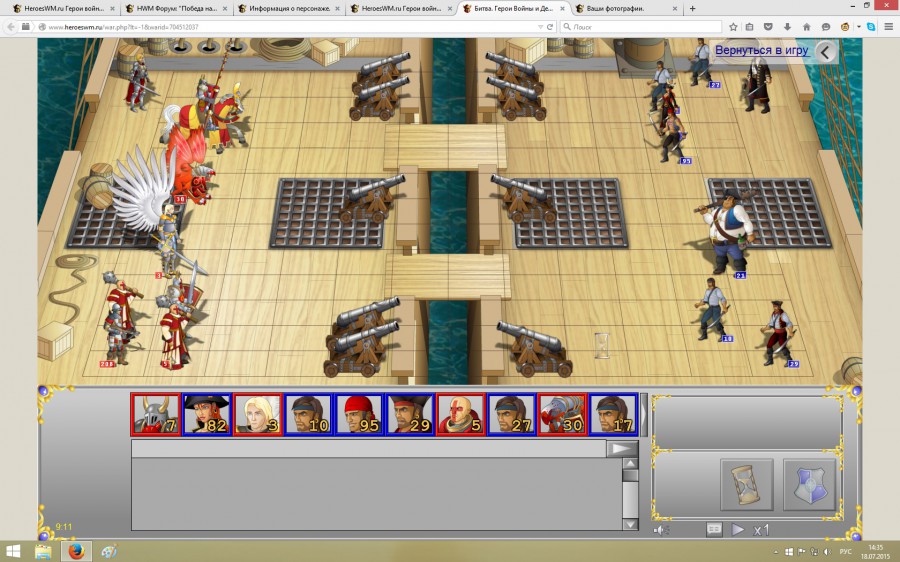Open Paint from the taskbar
This screenshot has width=900, height=562.
109,552
